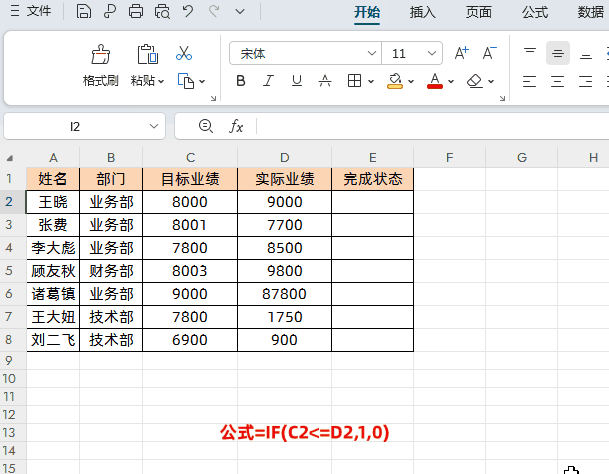Select cell containing 6900
Viewport: 609px width, 474px height.
pos(190,340)
